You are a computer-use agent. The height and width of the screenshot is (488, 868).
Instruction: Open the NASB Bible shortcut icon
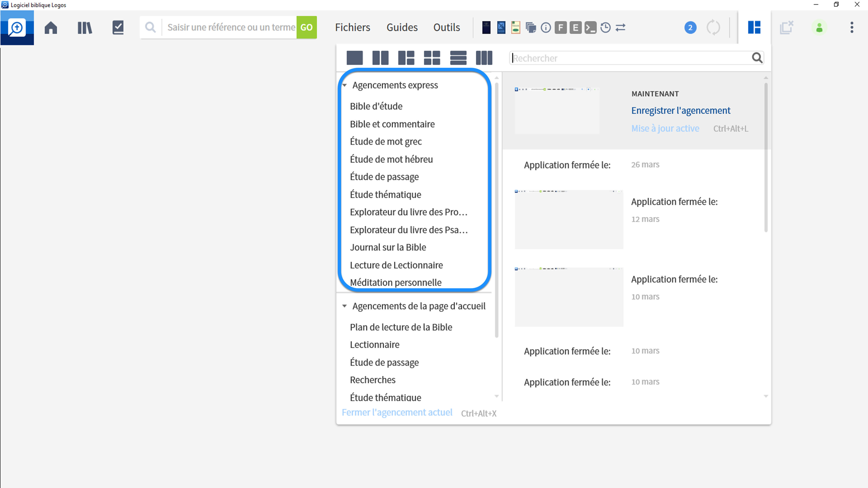click(x=501, y=27)
